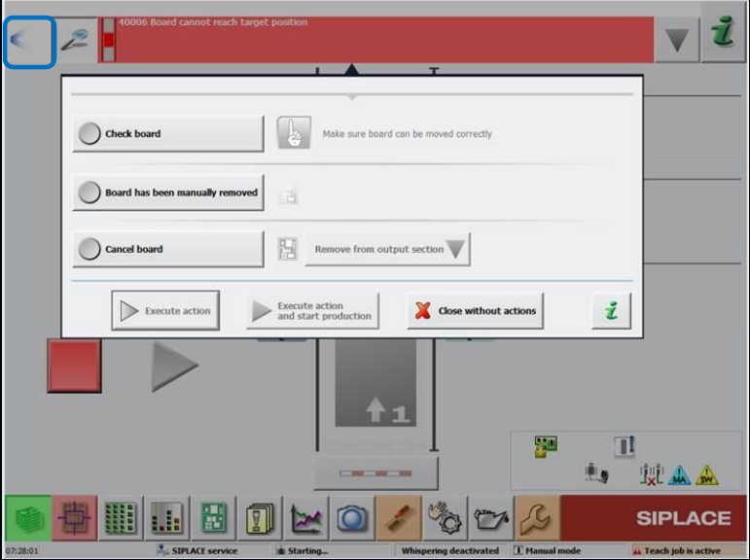The height and width of the screenshot is (560, 750).
Task: Open the warning documents message log
Action: 260,518
